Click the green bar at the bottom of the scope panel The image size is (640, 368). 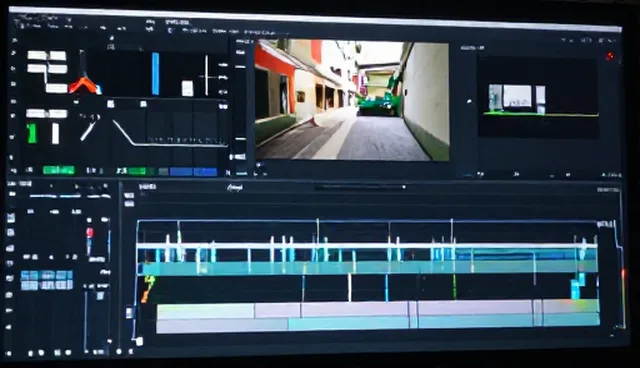click(59, 170)
